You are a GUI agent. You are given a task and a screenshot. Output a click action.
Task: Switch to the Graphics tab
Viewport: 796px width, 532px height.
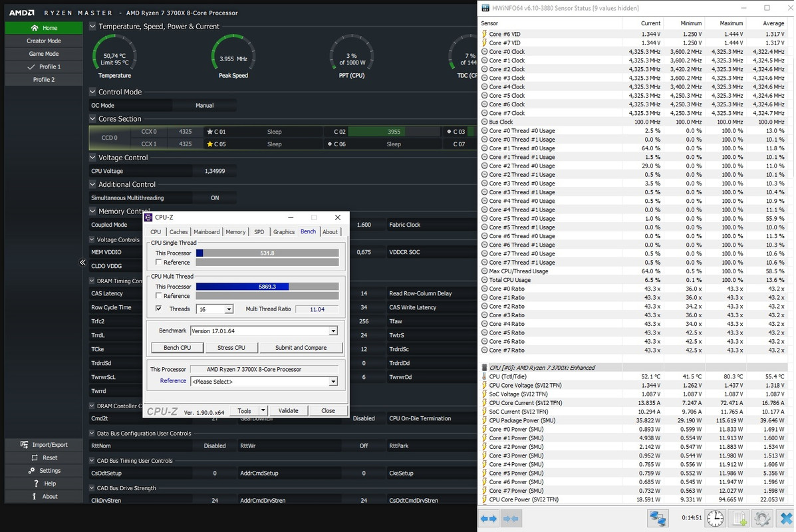pos(284,232)
